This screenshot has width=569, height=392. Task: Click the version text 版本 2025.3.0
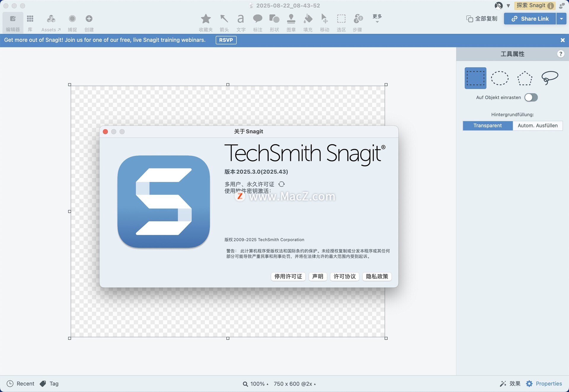click(256, 172)
